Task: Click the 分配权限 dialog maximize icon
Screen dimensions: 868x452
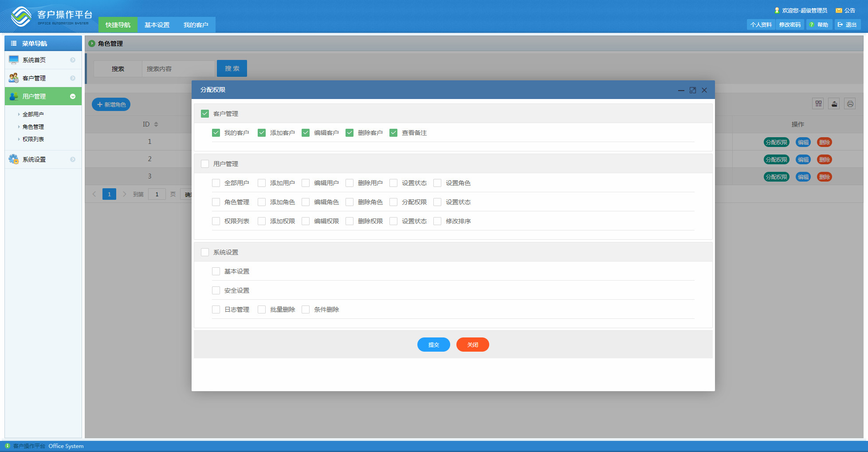Action: click(693, 90)
